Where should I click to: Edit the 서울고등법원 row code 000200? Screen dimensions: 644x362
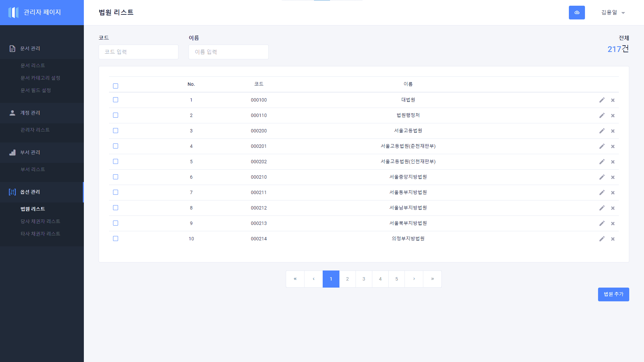602,131
